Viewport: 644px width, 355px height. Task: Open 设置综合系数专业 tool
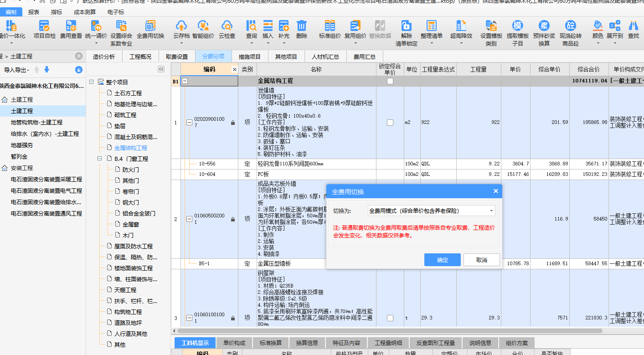pos(121,33)
